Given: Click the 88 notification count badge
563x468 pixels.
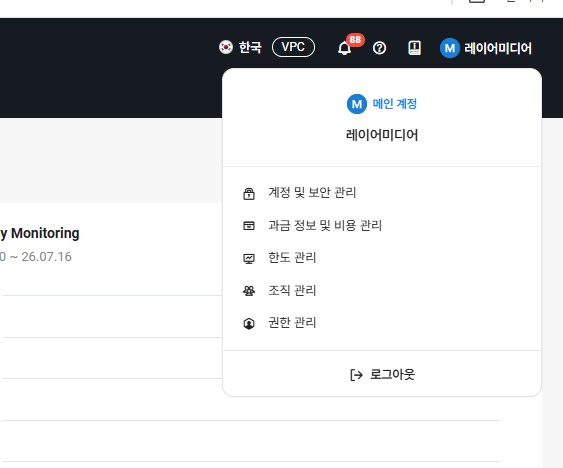Looking at the screenshot, I should (355, 40).
